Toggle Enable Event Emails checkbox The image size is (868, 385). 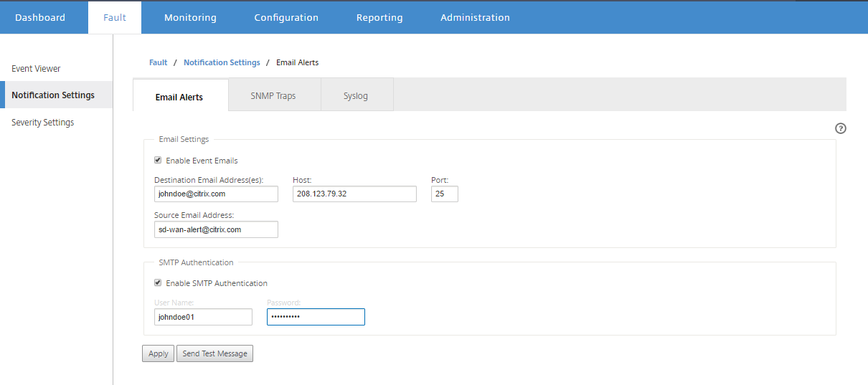pyautogui.click(x=158, y=161)
